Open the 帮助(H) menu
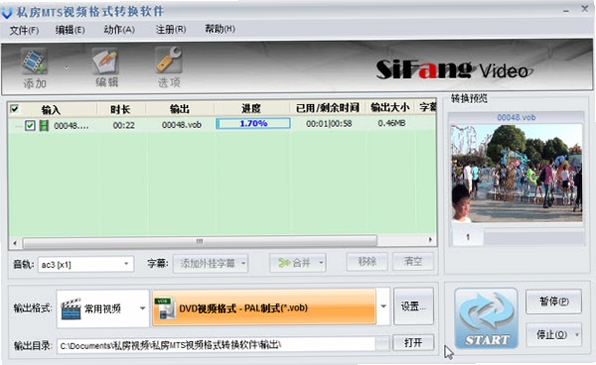Screen dimensions: 596x365 click(220, 29)
